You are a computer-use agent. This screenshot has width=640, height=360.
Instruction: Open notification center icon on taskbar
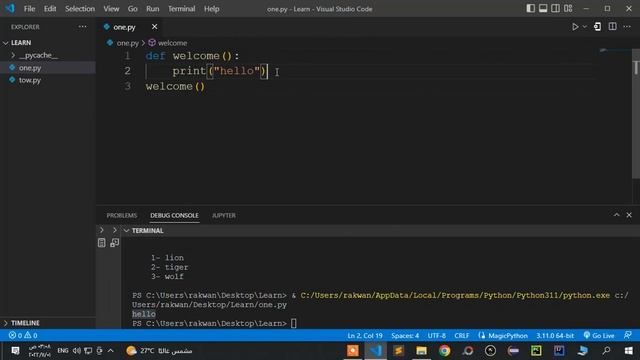(15, 351)
